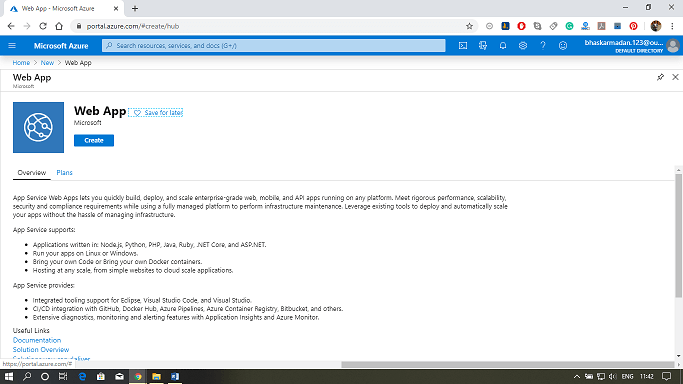Go to New breadcrumb
The image size is (683, 384).
47,63
